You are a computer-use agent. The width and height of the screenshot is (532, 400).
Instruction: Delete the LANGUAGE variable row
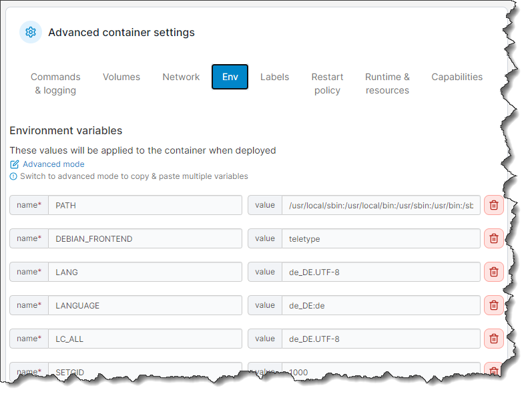click(493, 305)
